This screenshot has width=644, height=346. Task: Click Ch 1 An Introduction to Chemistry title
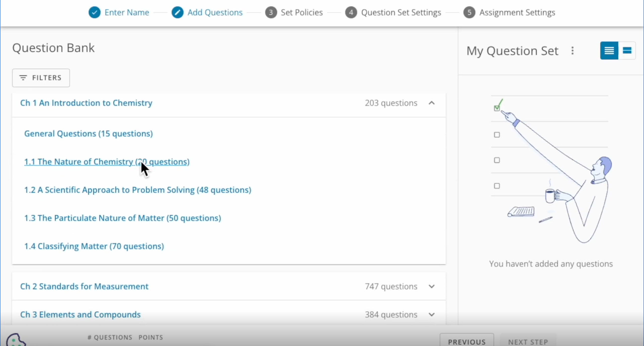click(86, 103)
